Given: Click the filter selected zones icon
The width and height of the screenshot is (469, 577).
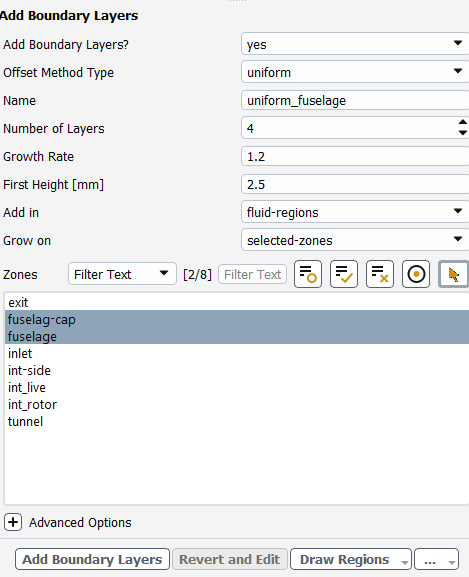Looking at the screenshot, I should (x=308, y=274).
